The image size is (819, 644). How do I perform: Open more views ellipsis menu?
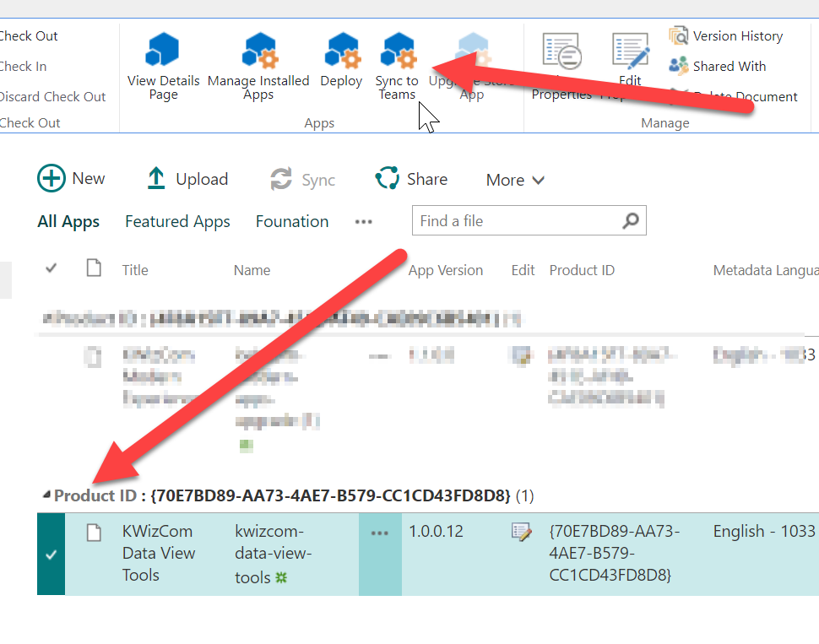[364, 222]
